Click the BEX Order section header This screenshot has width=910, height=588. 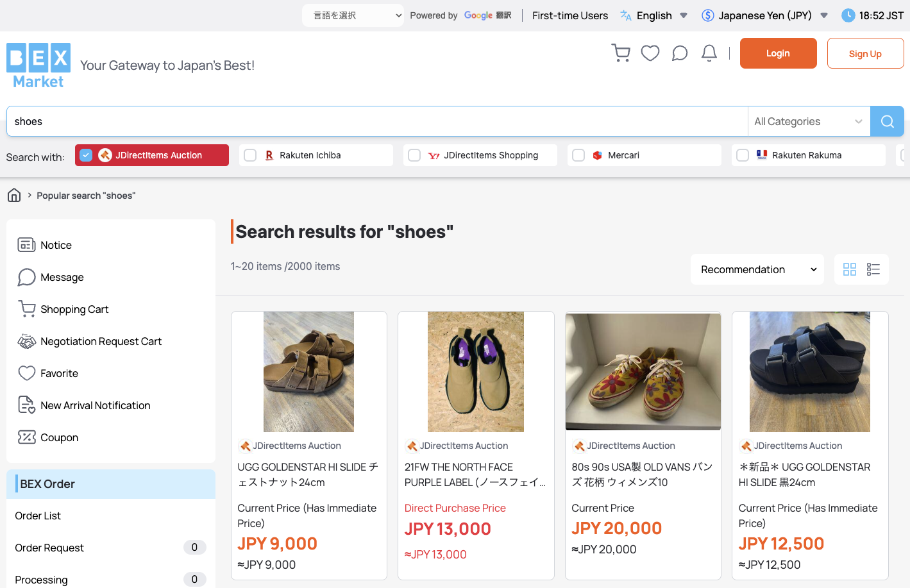[111, 484]
